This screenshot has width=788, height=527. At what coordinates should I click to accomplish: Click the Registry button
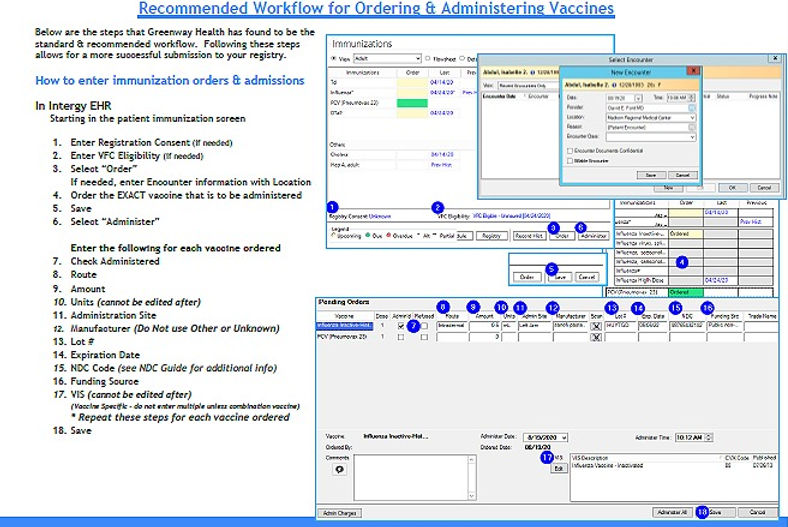pos(491,236)
